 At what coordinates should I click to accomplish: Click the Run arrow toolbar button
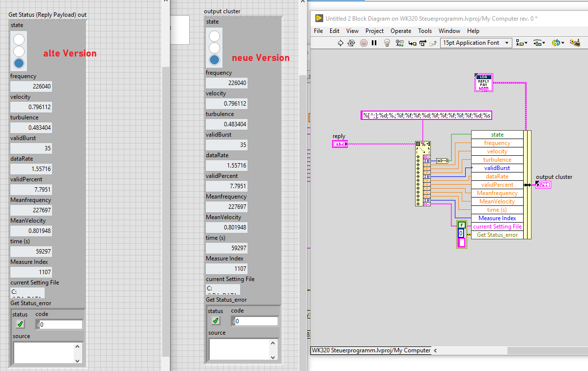tap(340, 43)
